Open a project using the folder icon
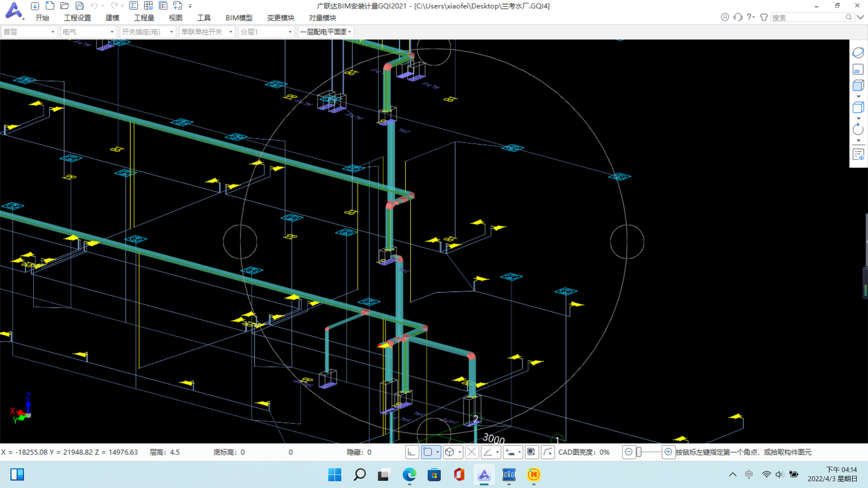 [65, 6]
